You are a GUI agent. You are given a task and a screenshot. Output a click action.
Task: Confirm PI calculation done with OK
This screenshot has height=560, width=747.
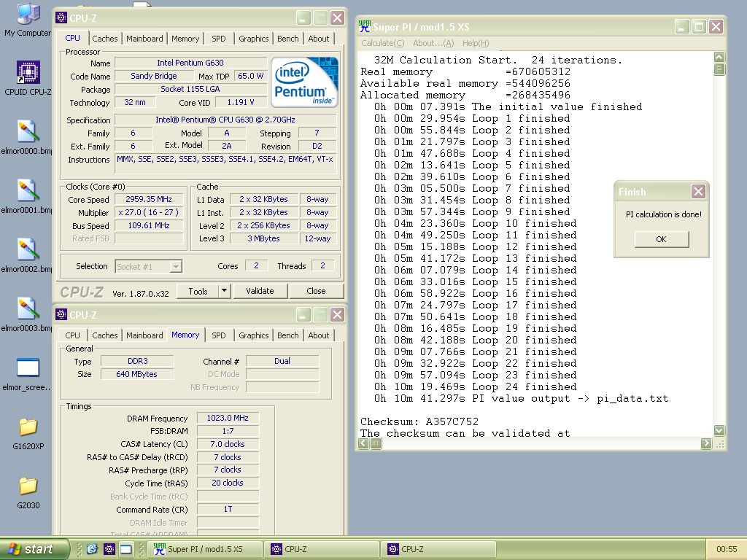[x=661, y=239]
